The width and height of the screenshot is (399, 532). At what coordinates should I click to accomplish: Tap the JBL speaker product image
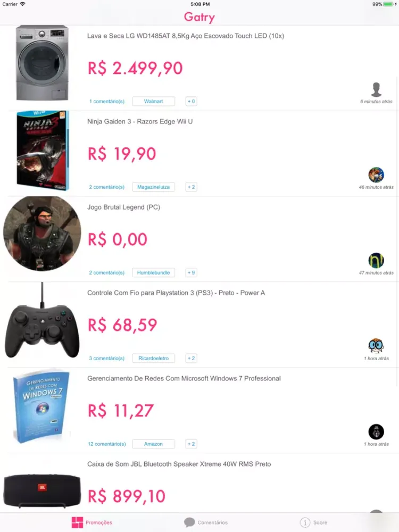point(41,489)
